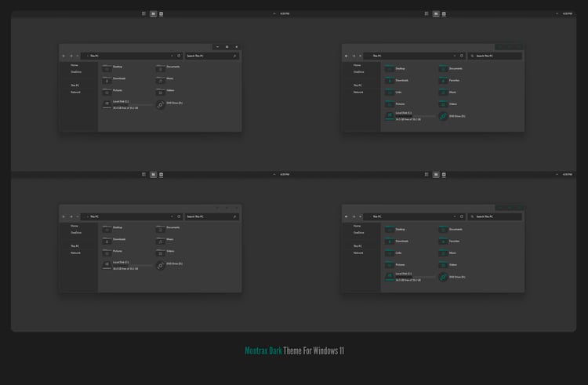The width and height of the screenshot is (588, 385).
Task: Select OneDrive in bottom-right window sidebar
Action: tap(359, 233)
